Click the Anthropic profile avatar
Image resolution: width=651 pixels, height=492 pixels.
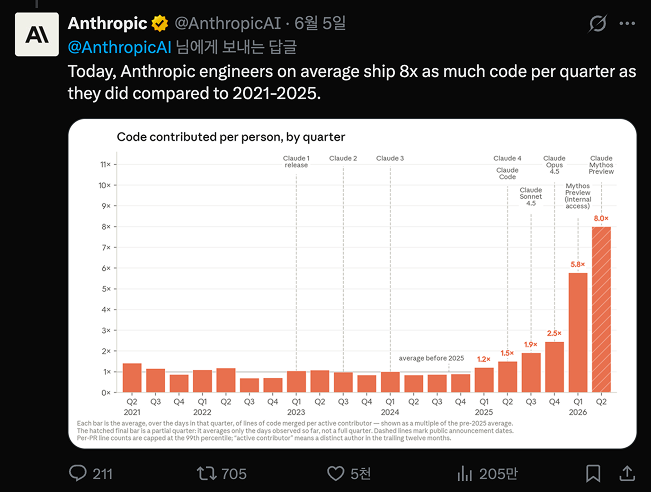coord(37,34)
